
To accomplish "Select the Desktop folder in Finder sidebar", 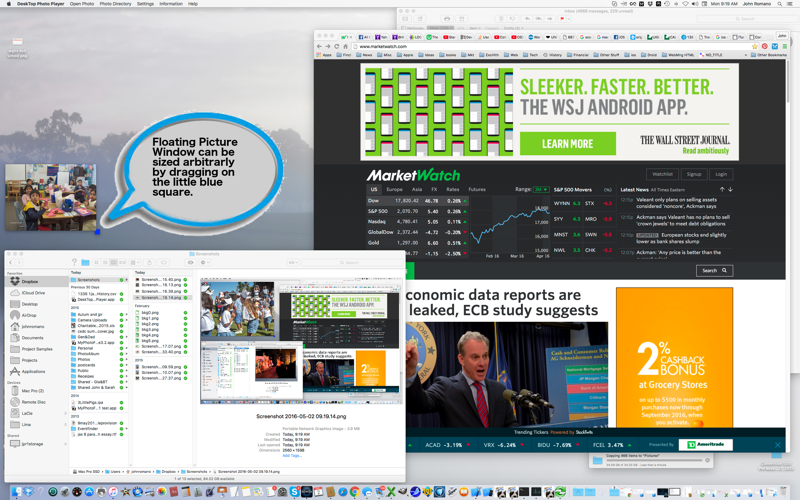I will pyautogui.click(x=36, y=304).
